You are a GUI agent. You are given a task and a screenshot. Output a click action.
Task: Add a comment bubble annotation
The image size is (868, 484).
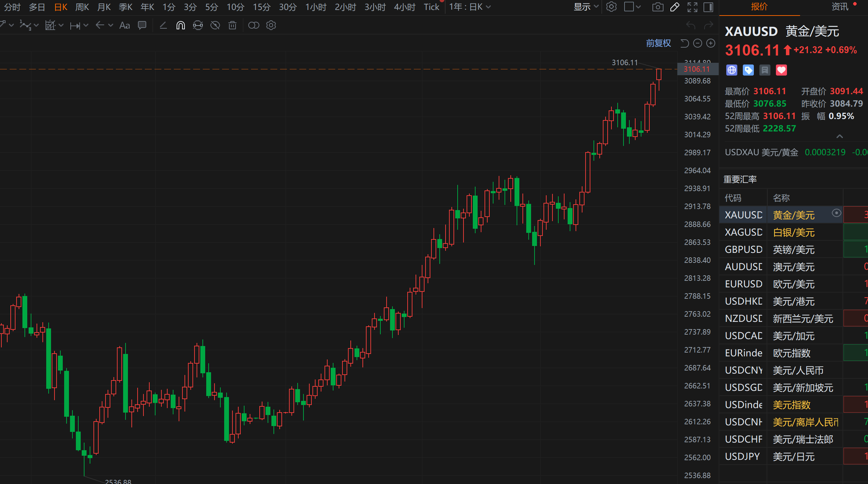(142, 26)
